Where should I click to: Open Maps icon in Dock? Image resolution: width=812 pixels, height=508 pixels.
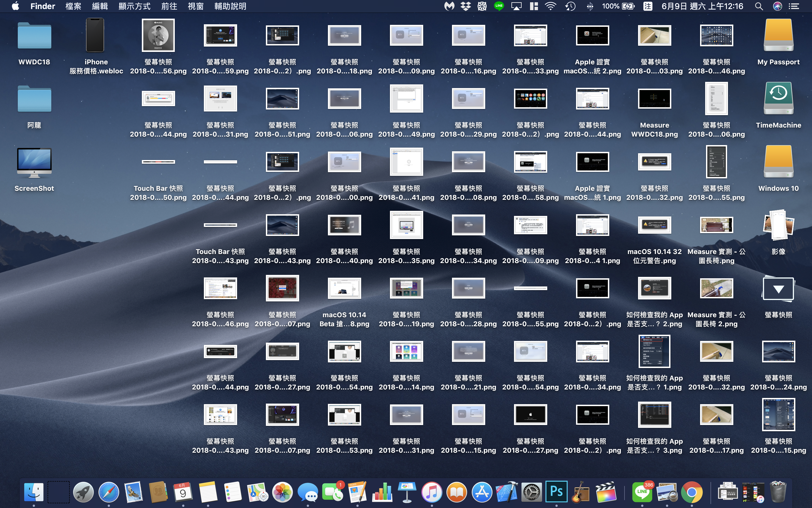257,492
